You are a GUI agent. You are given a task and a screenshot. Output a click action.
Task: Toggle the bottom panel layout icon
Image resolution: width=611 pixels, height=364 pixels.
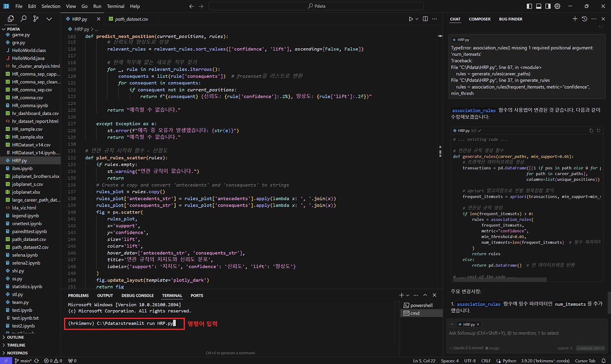pyautogui.click(x=539, y=6)
